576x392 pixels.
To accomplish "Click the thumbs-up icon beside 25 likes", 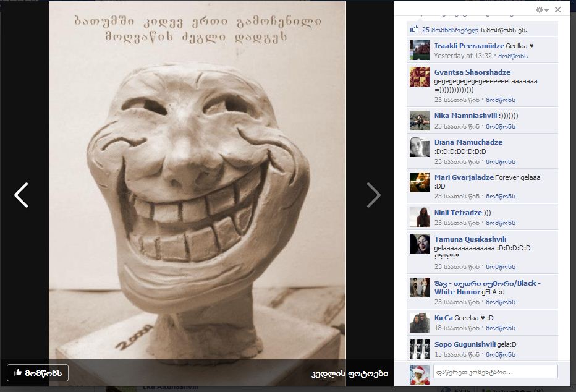I will tap(414, 29).
